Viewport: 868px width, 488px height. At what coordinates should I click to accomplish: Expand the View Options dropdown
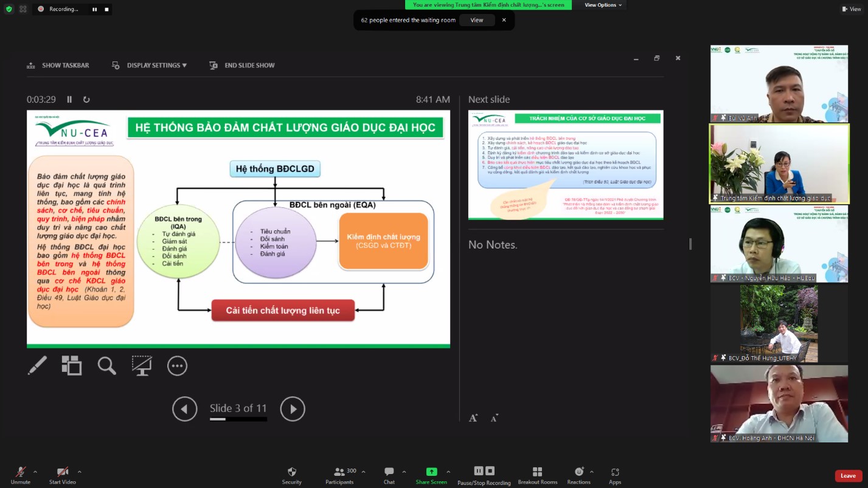pos(603,5)
